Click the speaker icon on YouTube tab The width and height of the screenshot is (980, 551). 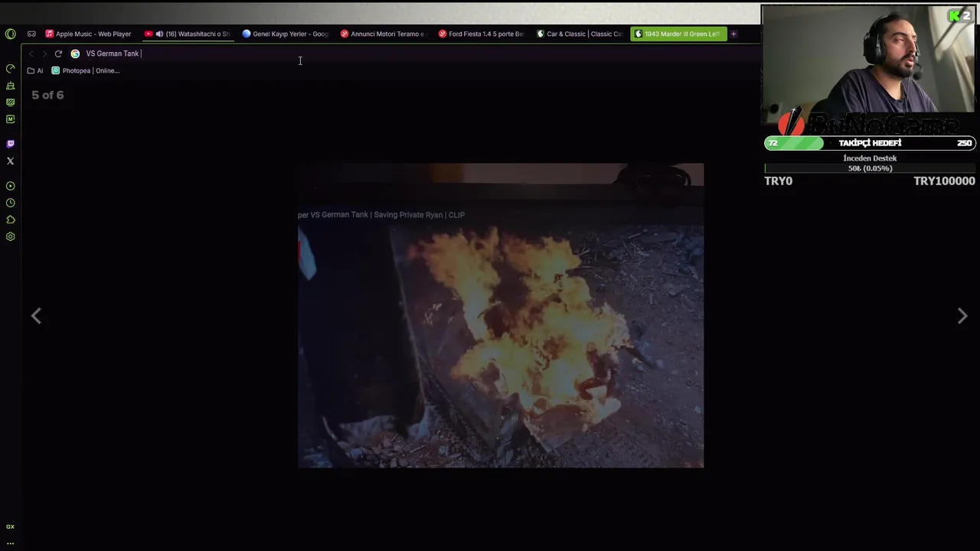pos(159,34)
